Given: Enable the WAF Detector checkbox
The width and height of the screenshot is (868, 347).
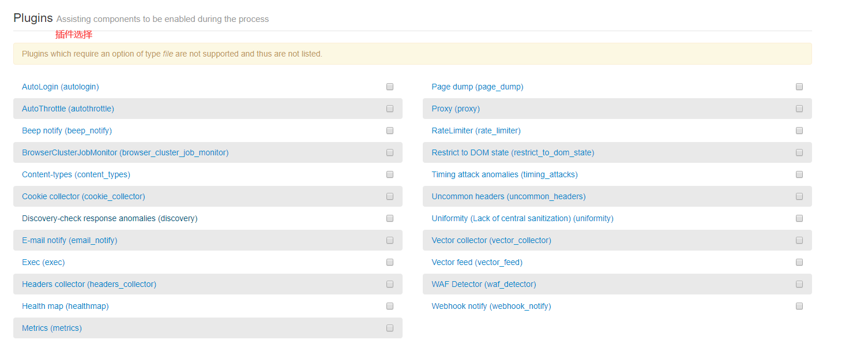Looking at the screenshot, I should coord(799,284).
